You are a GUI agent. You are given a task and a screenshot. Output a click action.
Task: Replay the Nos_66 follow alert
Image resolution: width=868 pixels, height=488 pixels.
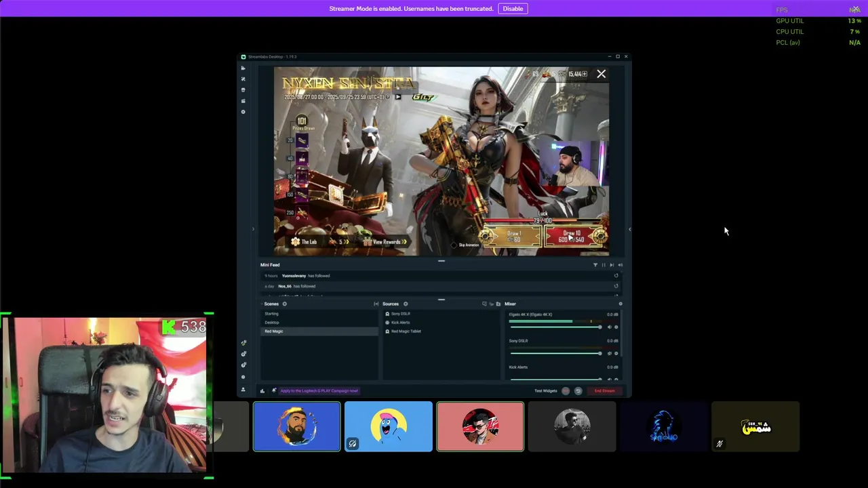616,286
